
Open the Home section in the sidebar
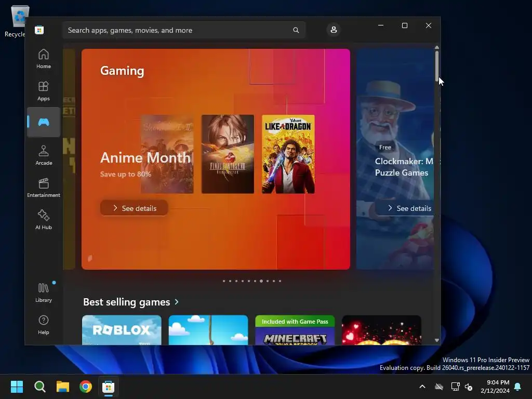(x=44, y=59)
